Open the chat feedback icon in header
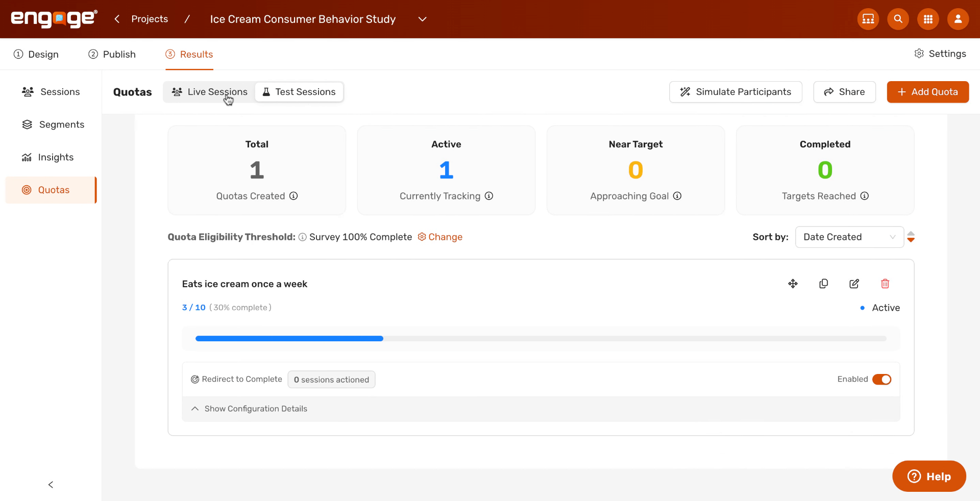The height and width of the screenshot is (501, 980). (868, 19)
